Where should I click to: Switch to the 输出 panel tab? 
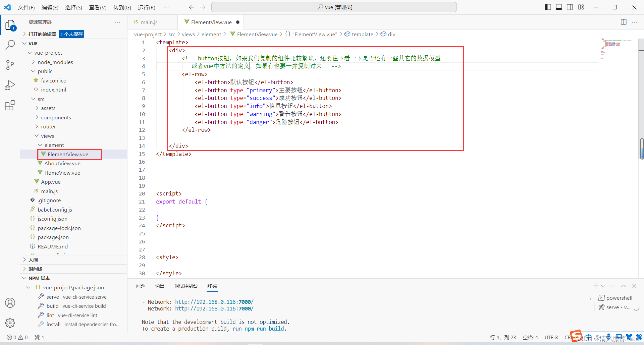pyautogui.click(x=160, y=286)
